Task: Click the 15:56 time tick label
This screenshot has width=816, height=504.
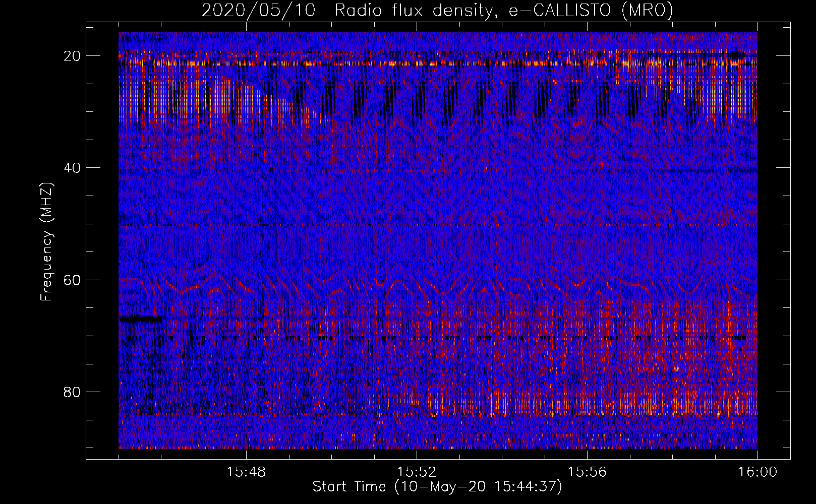Action: pyautogui.click(x=588, y=472)
